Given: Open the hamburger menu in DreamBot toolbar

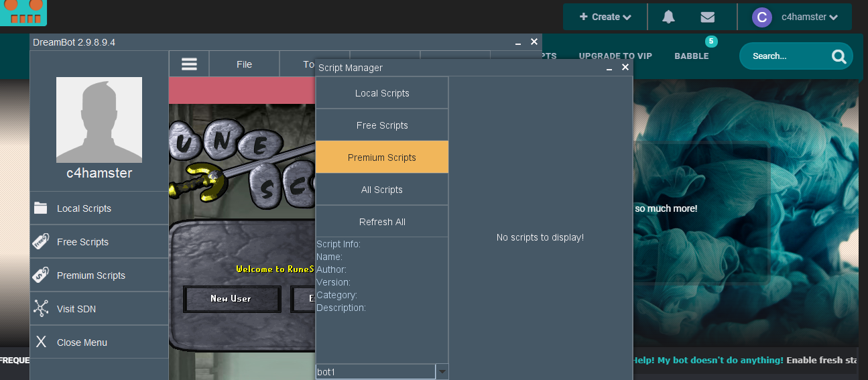Looking at the screenshot, I should click(x=189, y=64).
